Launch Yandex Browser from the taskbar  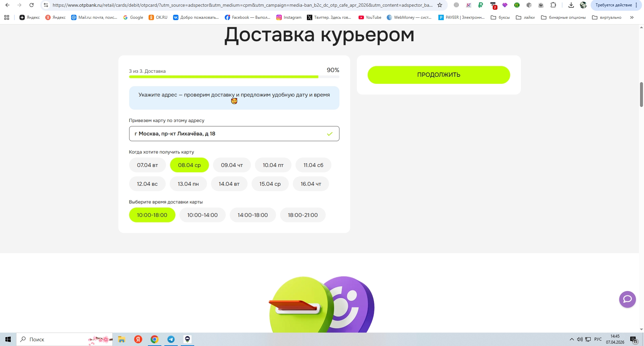(x=138, y=339)
